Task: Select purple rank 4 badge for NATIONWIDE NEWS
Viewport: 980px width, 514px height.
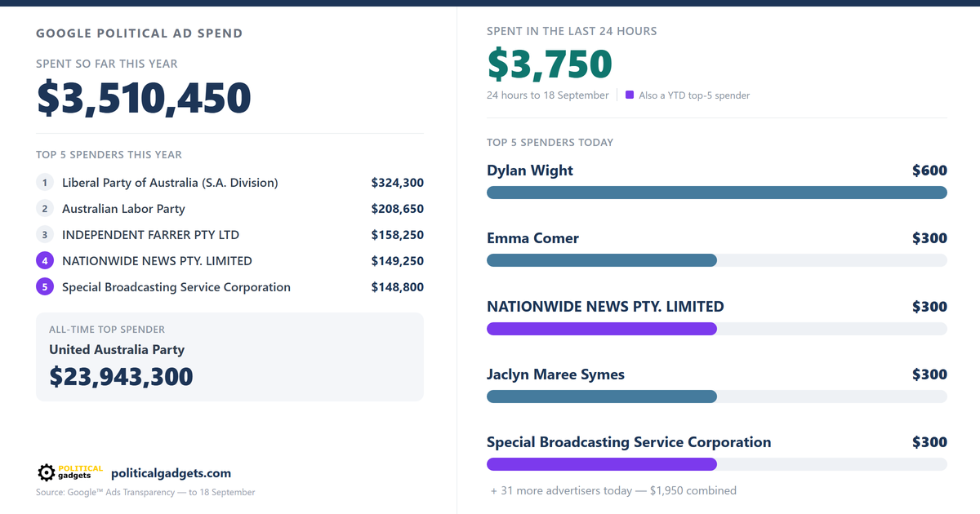Action: click(45, 261)
